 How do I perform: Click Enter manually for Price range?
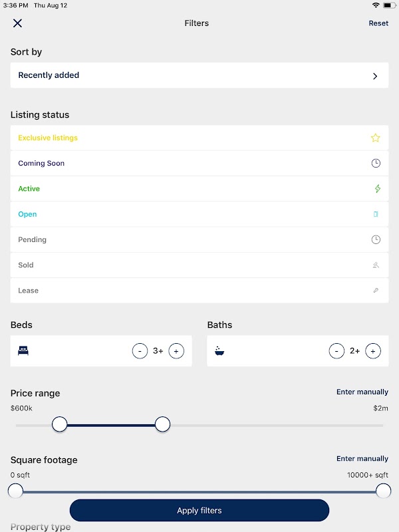(362, 392)
